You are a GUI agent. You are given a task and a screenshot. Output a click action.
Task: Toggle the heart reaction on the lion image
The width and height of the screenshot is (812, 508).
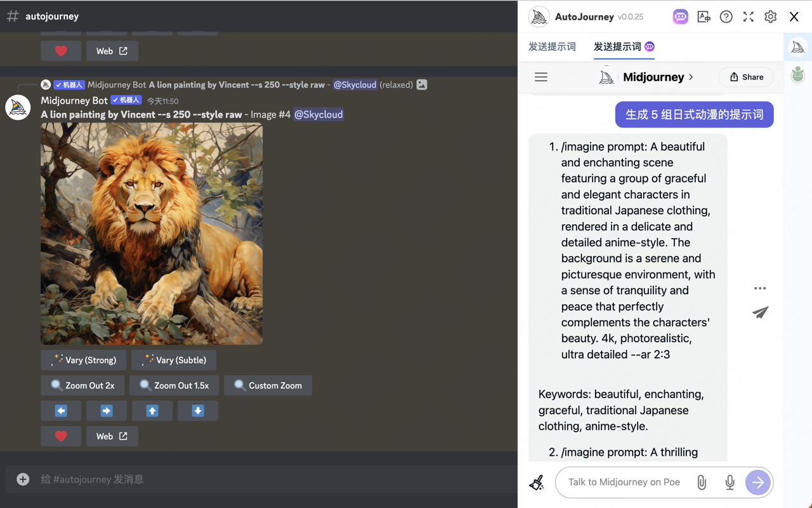tap(61, 436)
